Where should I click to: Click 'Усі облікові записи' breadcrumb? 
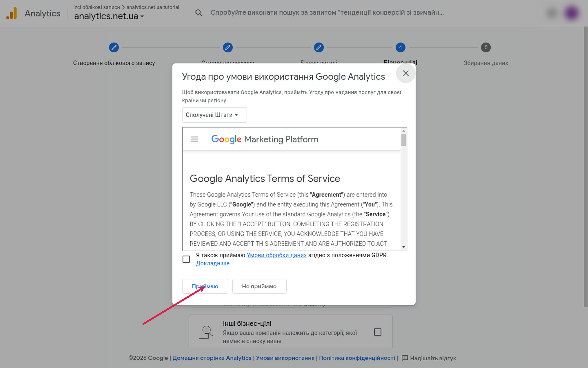(x=97, y=7)
